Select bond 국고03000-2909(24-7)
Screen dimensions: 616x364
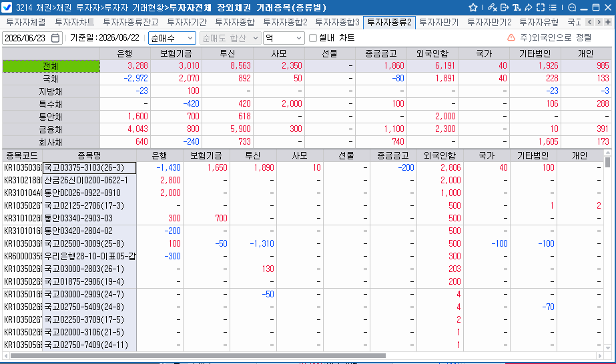[89, 294]
